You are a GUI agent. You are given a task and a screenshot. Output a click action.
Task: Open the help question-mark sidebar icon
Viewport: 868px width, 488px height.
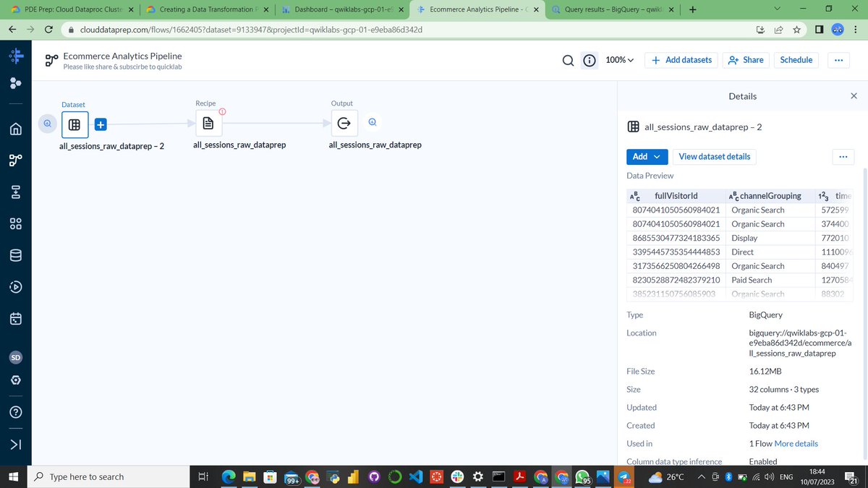pos(16,412)
